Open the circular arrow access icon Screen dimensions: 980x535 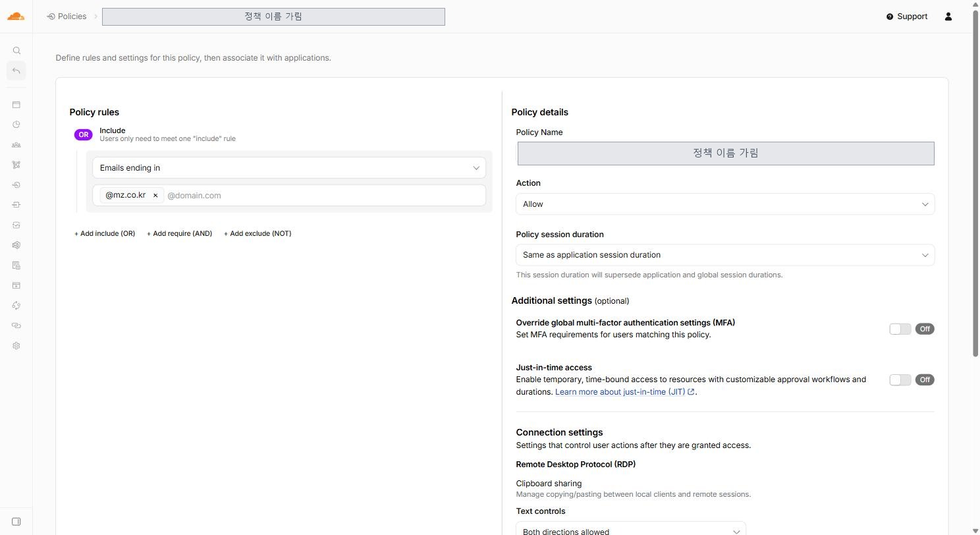(x=16, y=185)
